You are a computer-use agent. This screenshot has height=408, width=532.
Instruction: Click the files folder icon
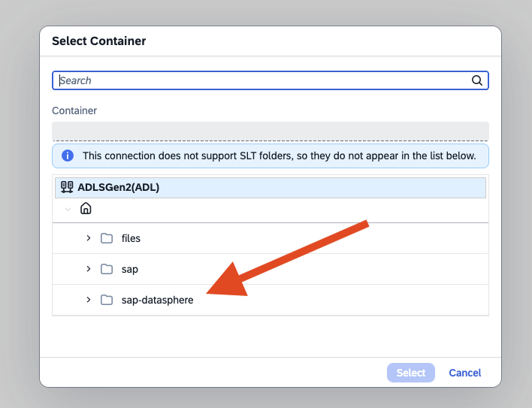[x=107, y=238]
